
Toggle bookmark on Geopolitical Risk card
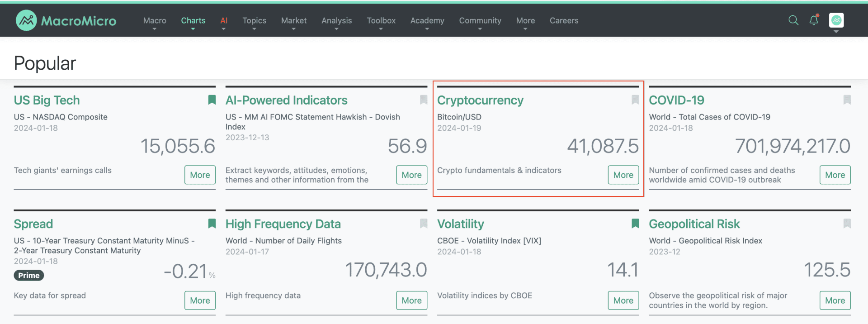coord(847,224)
